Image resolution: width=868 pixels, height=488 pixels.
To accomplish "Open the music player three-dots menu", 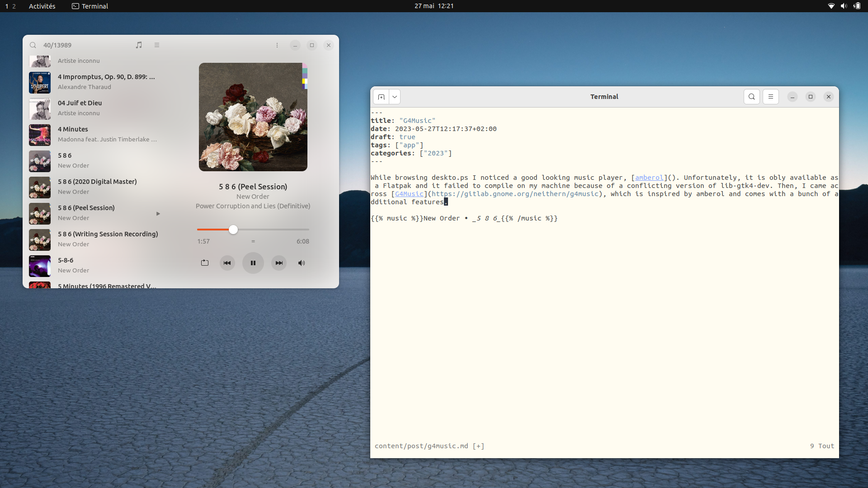I will tap(277, 45).
